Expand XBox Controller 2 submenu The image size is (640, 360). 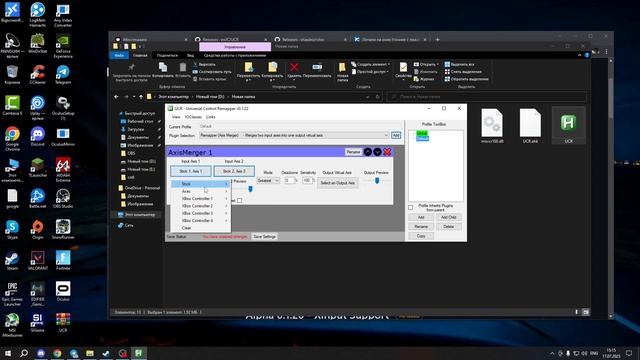(x=200, y=206)
